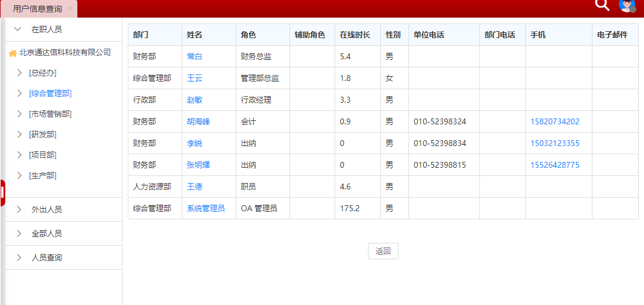Image resolution: width=644 pixels, height=305 pixels.
Task: Open the user avatar in top corner
Action: click(x=627, y=5)
